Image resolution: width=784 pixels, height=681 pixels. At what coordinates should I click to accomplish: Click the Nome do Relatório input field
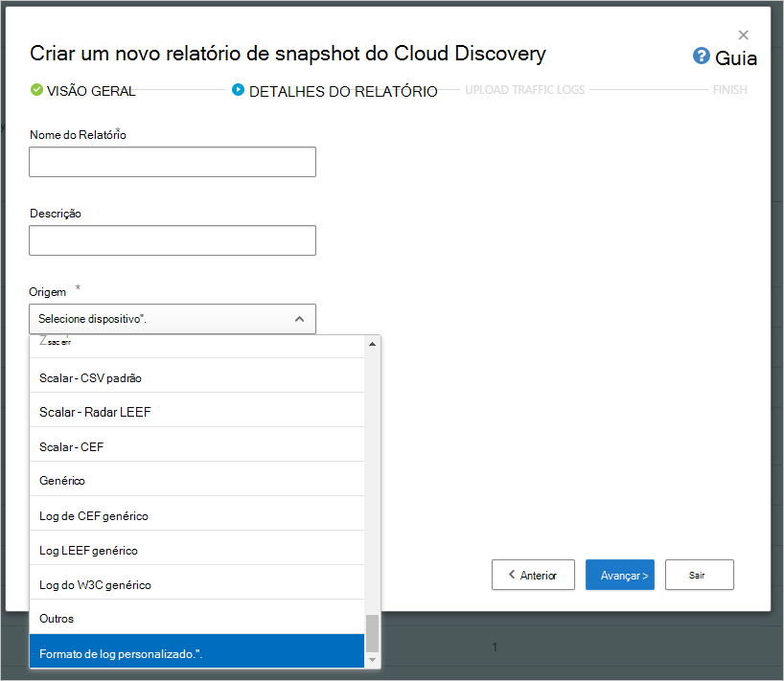(x=173, y=161)
